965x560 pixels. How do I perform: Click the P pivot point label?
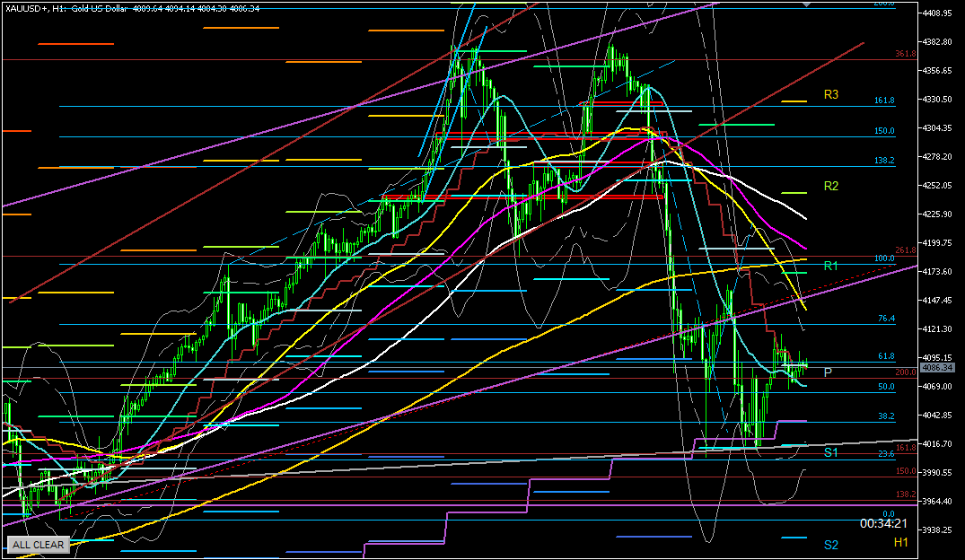coord(827,372)
